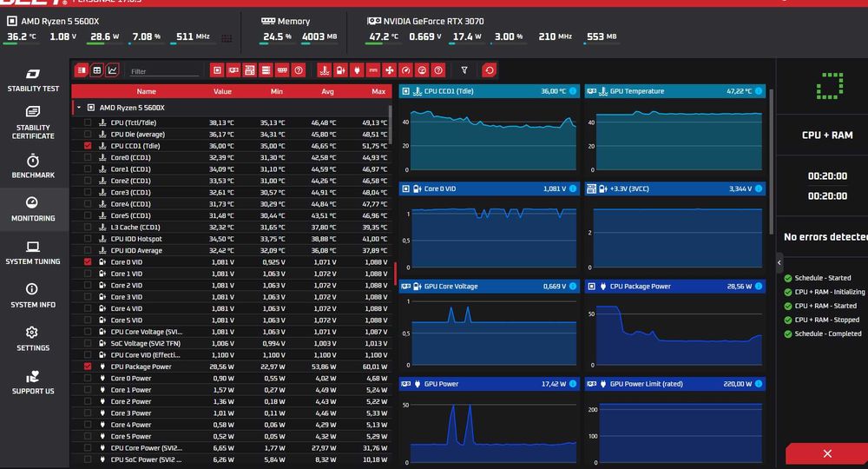Click the red close X button bottom right
This screenshot has height=469, width=868.
tap(827, 454)
